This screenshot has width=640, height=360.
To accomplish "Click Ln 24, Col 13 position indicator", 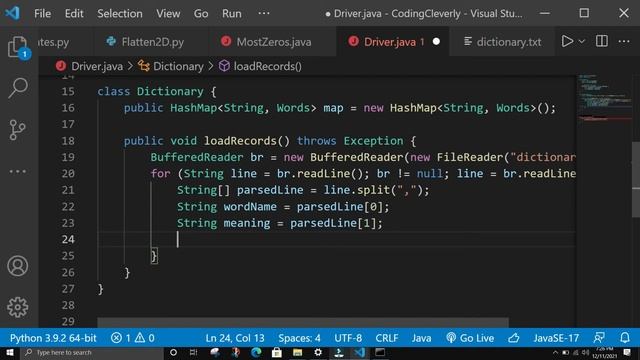I will 235,338.
